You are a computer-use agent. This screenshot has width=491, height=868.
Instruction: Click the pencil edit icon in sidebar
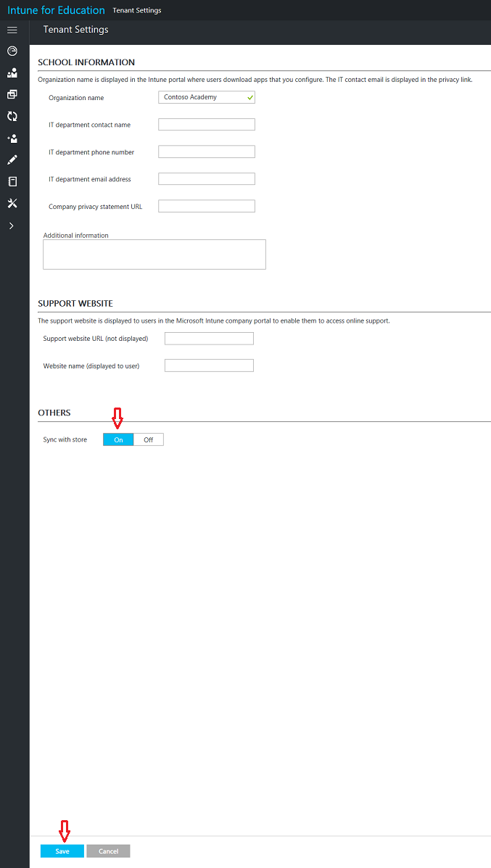[12, 160]
